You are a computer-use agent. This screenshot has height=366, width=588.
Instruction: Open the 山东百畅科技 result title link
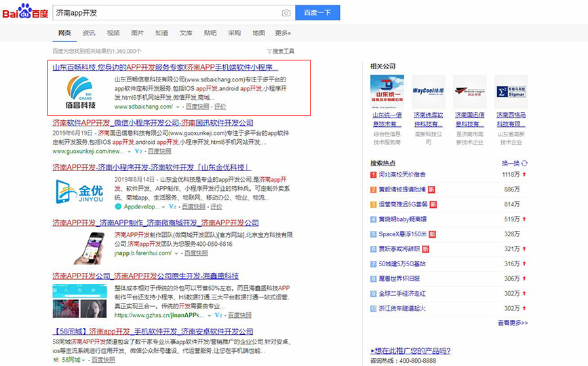coord(165,67)
